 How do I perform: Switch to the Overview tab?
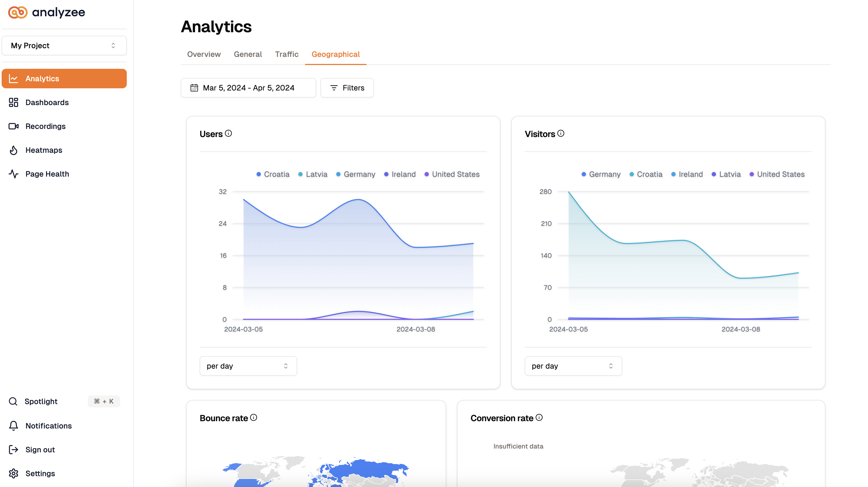coord(204,54)
